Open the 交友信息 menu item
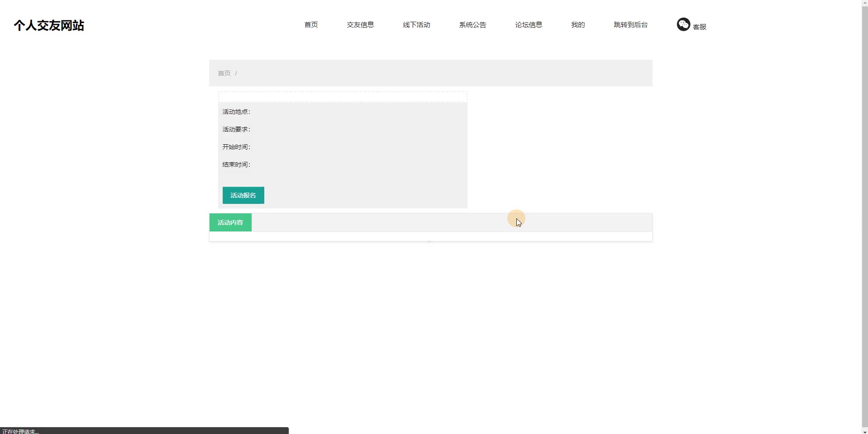 coord(360,25)
